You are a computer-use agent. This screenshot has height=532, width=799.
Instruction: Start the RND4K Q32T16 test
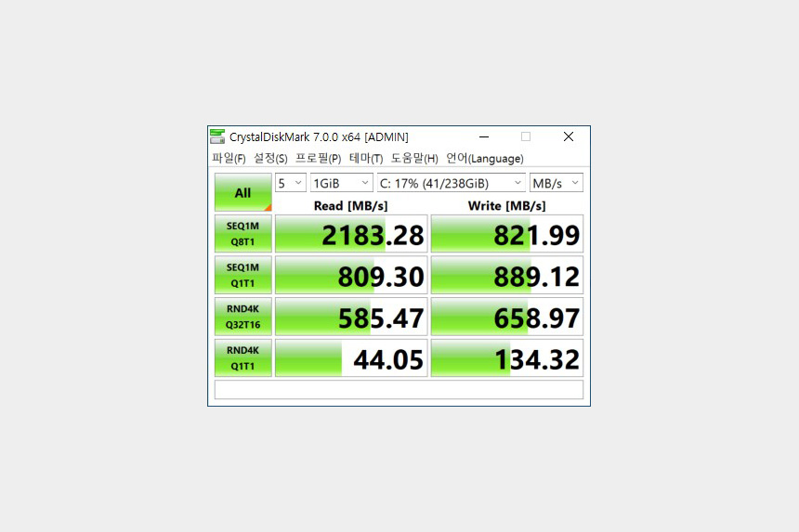(x=243, y=317)
